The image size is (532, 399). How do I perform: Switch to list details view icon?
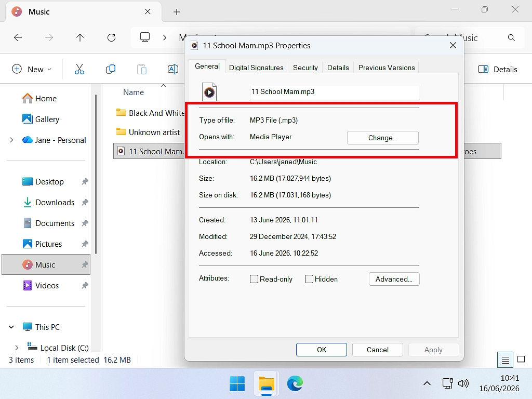click(x=505, y=360)
